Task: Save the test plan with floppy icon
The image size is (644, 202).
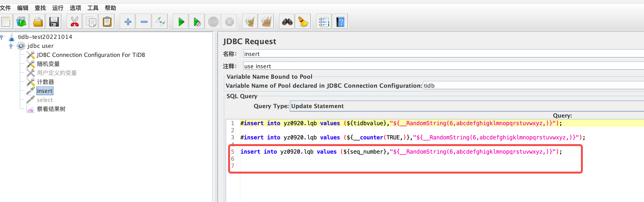Action: click(54, 22)
